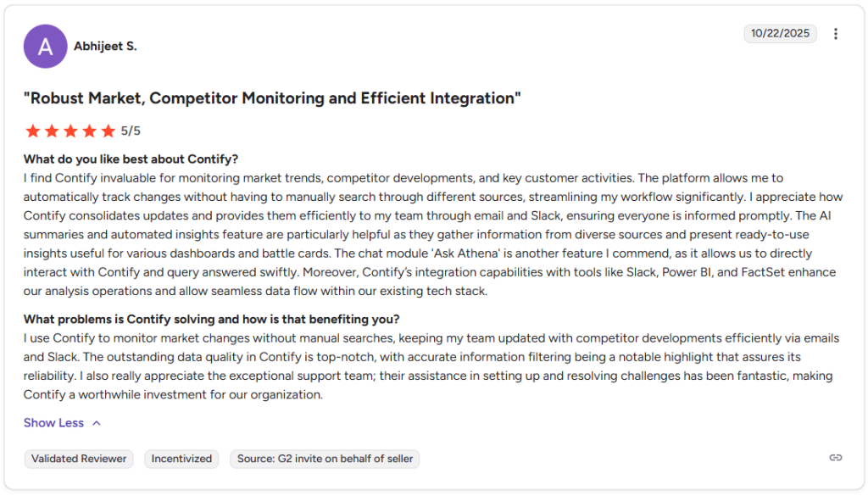This screenshot has height=496, width=868.
Task: Open the three-dot more options menu
Action: (836, 34)
